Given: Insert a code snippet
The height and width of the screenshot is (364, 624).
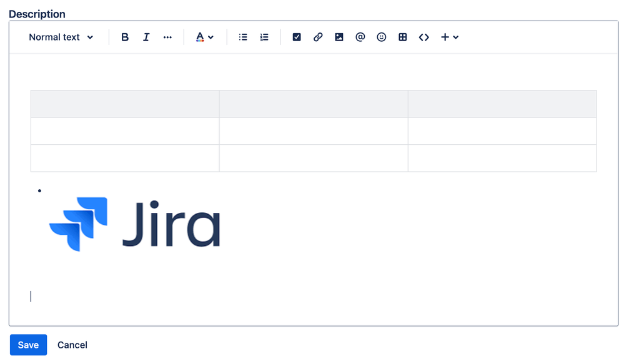Looking at the screenshot, I should (x=424, y=37).
